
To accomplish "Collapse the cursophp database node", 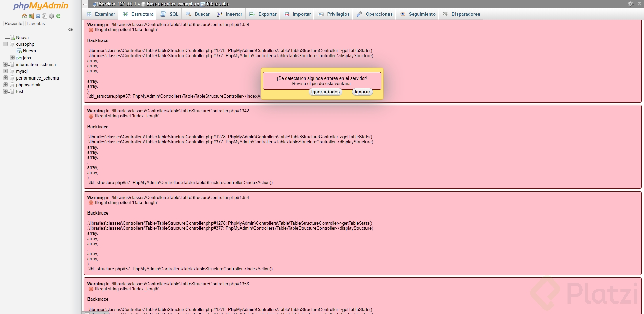I will [5, 44].
